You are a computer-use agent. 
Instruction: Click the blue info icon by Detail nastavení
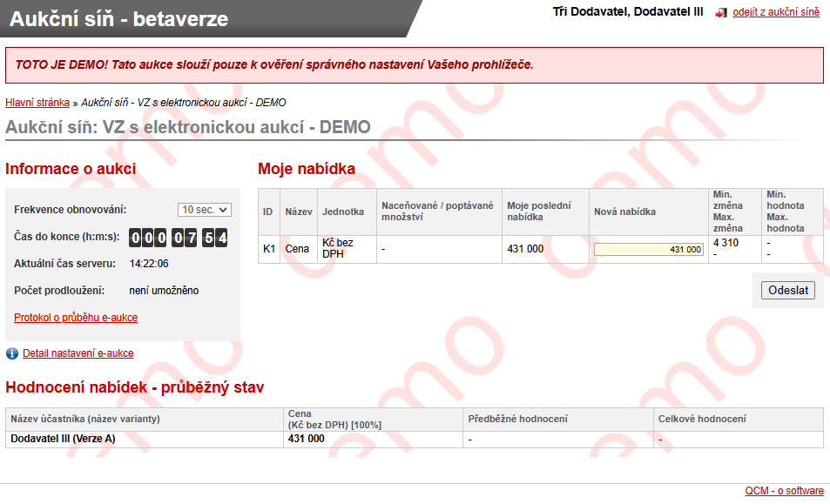(12, 353)
